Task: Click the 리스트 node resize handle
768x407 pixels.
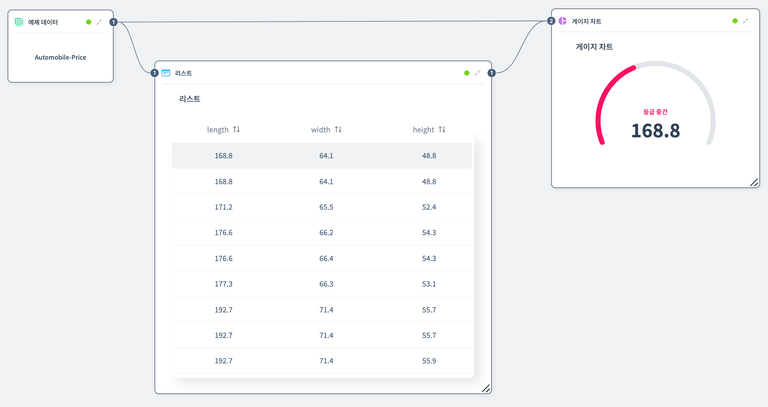Action: (x=486, y=387)
